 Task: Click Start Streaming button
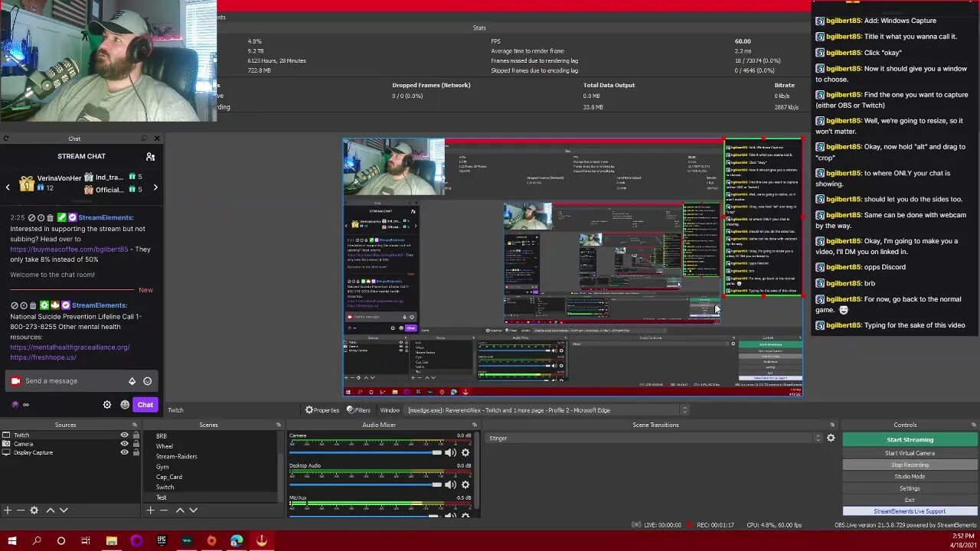(x=910, y=440)
